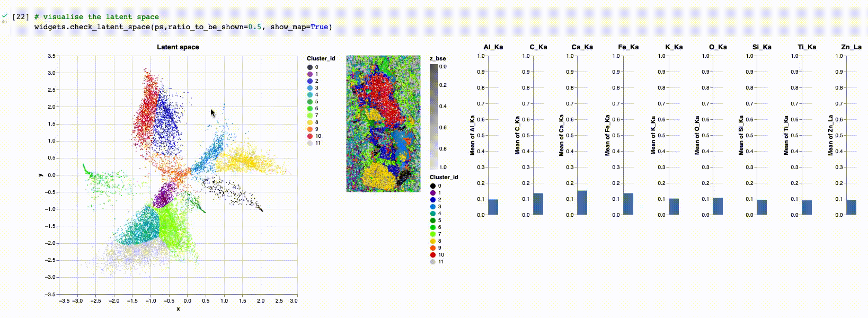Pick cluster 3 swatch in map legend

433,207
